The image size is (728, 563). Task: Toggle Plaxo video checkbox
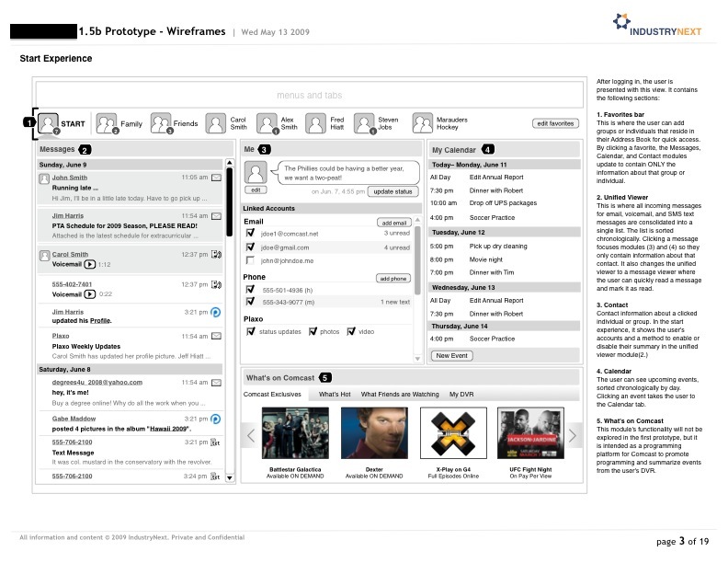[x=351, y=331]
